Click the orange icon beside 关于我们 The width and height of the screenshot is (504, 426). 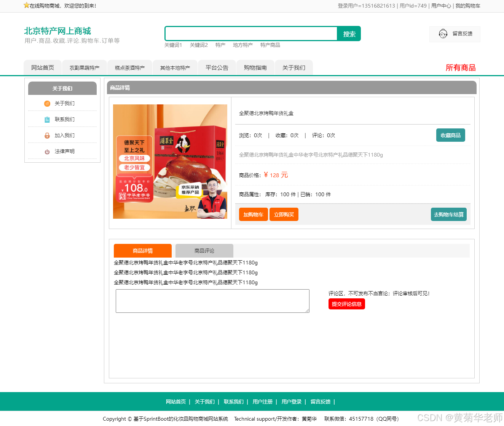tap(47, 104)
